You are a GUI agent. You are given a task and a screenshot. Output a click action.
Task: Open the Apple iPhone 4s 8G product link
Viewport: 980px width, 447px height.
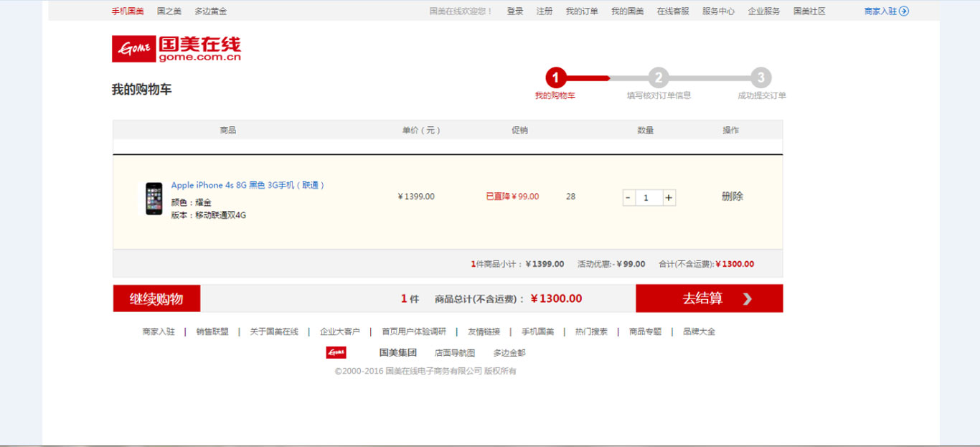248,185
